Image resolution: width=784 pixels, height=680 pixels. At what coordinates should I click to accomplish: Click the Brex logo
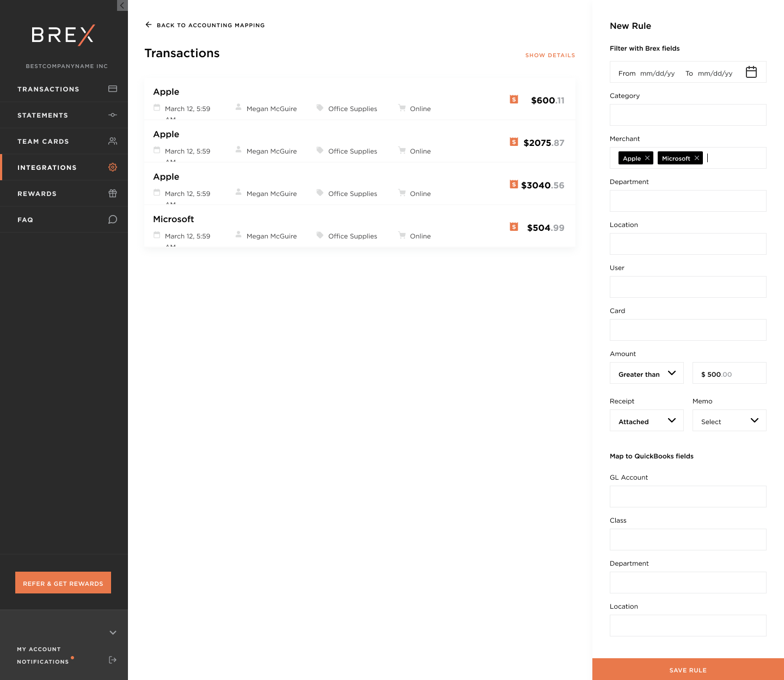63,35
